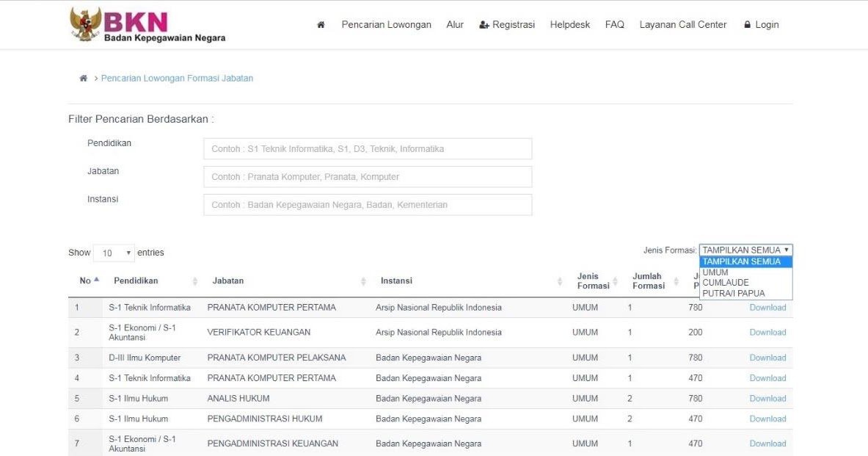Click the home icon in navbar
This screenshot has height=456, width=868.
[321, 25]
